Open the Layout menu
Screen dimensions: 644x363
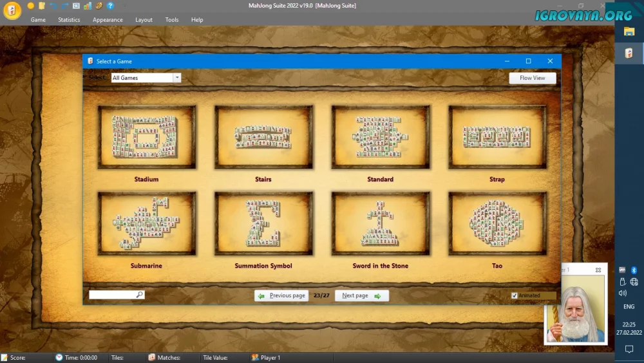(144, 20)
